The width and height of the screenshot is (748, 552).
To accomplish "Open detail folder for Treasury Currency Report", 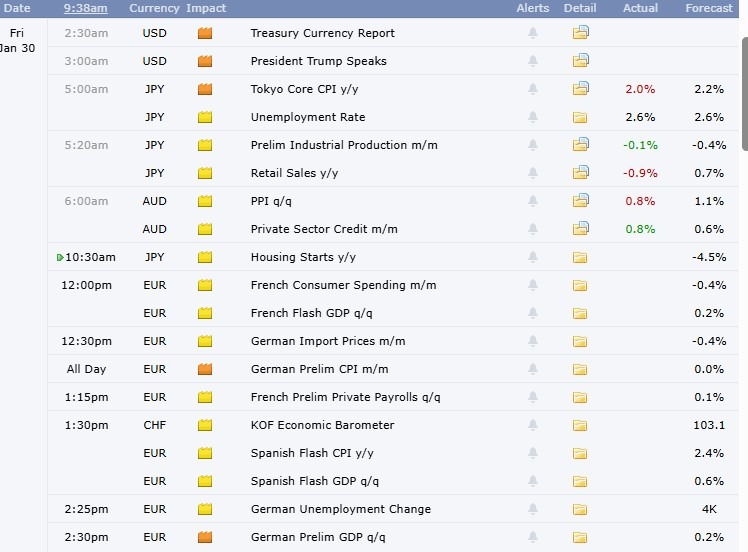I will (x=581, y=33).
